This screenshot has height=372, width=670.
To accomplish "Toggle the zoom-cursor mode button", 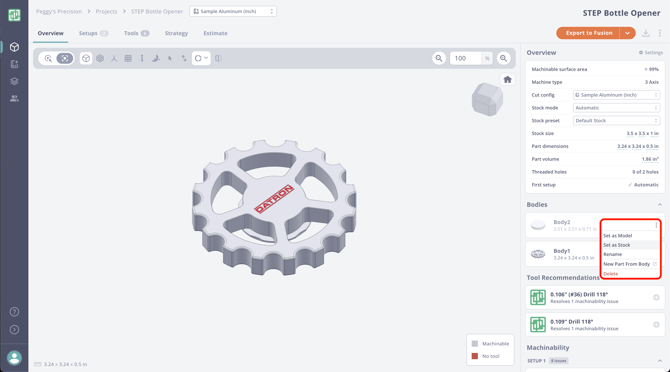I will (48, 59).
